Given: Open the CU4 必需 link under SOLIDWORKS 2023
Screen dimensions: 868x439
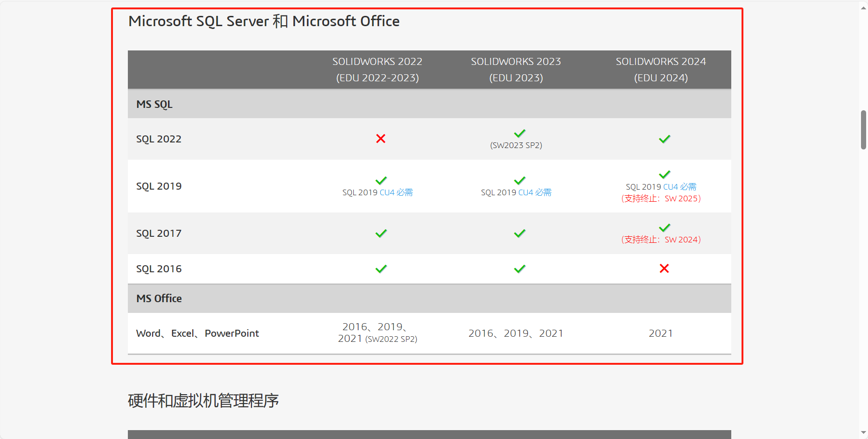Looking at the screenshot, I should (534, 192).
